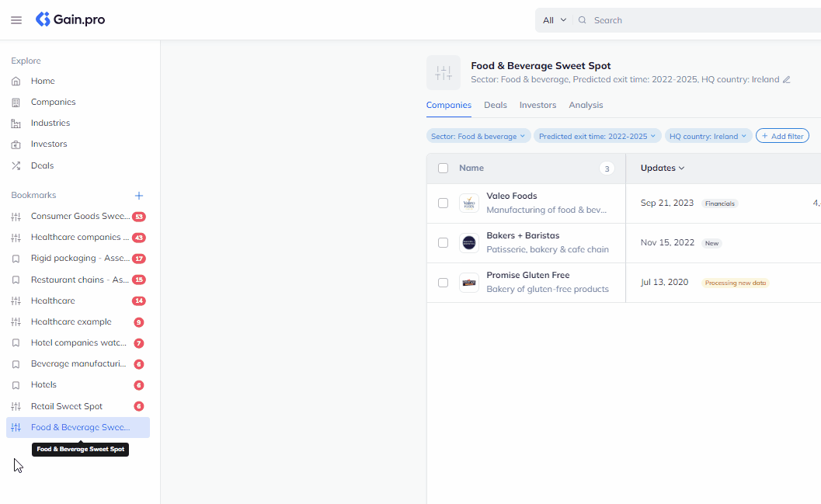Click the Name column header
Image resolution: width=821 pixels, height=504 pixels.
coord(471,168)
